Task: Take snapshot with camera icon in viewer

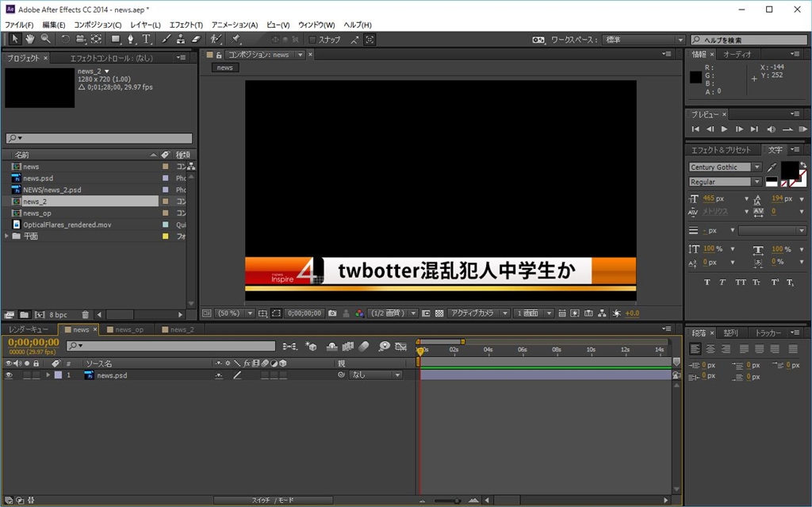Action: point(332,313)
